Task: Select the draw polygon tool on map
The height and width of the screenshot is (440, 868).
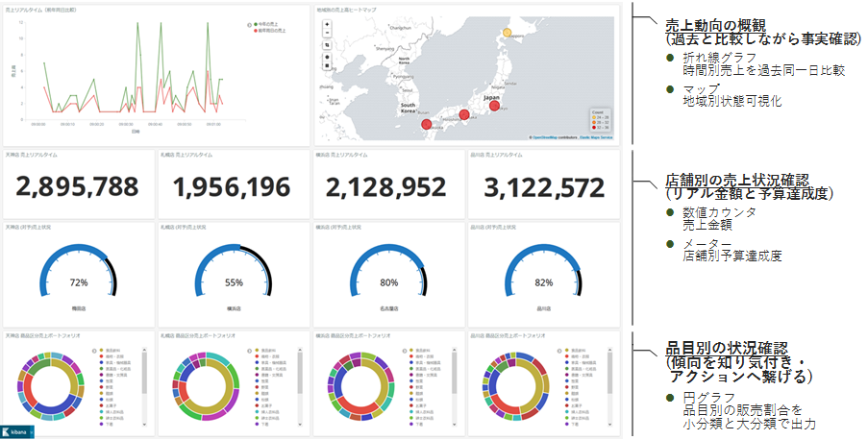Action: [x=327, y=57]
